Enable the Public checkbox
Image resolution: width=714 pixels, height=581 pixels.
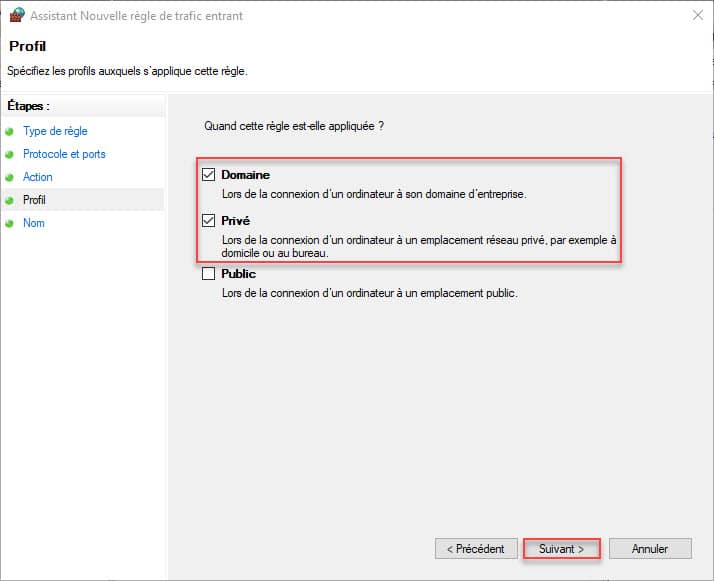(209, 274)
